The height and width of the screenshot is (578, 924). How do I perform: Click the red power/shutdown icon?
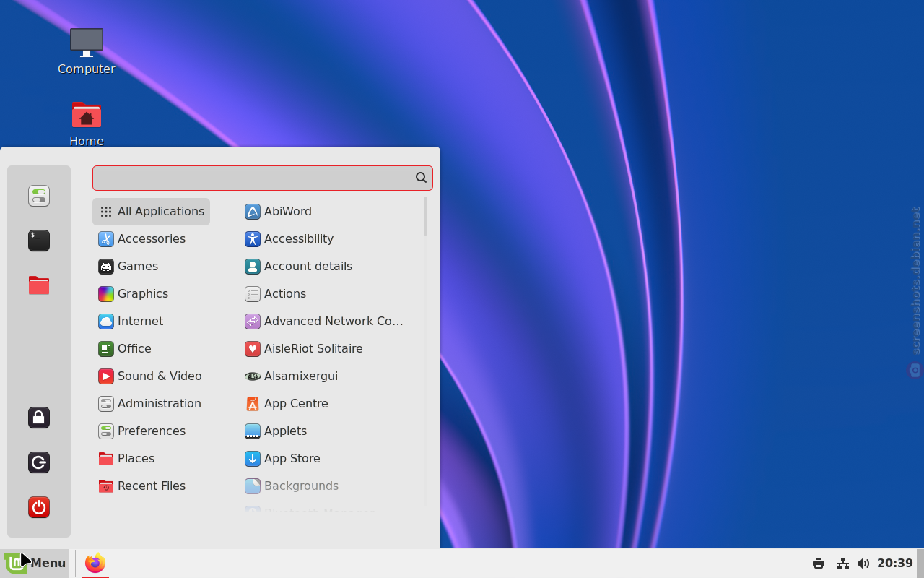coord(39,507)
